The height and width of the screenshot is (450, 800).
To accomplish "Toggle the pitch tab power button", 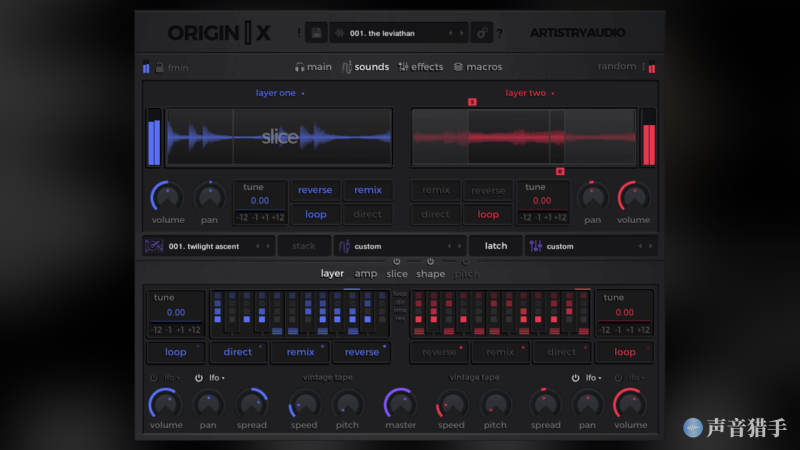I will 465,261.
